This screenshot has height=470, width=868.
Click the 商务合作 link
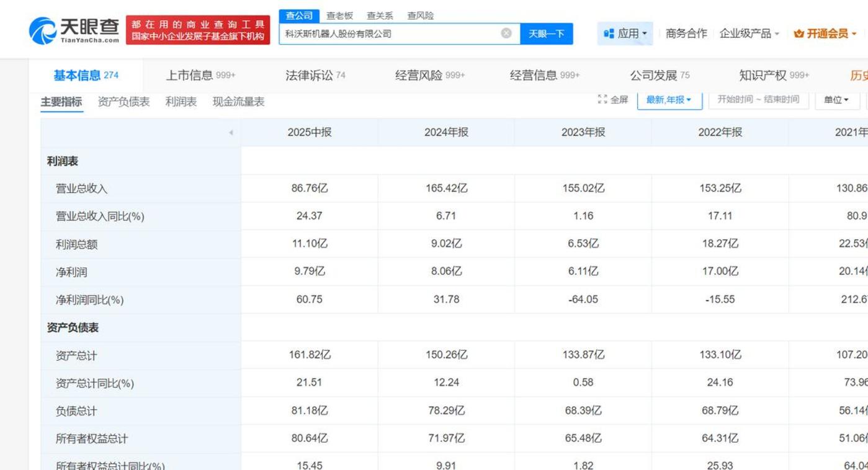[x=686, y=33]
